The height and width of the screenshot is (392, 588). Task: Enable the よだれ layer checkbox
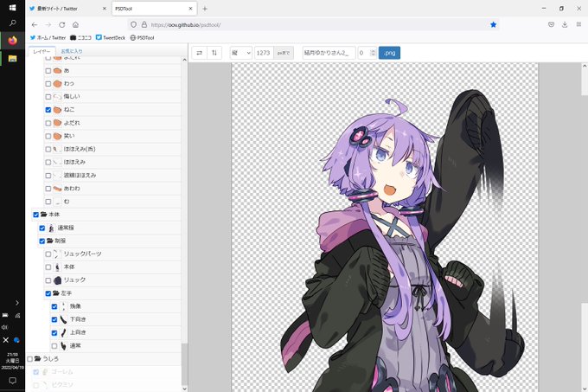point(48,123)
